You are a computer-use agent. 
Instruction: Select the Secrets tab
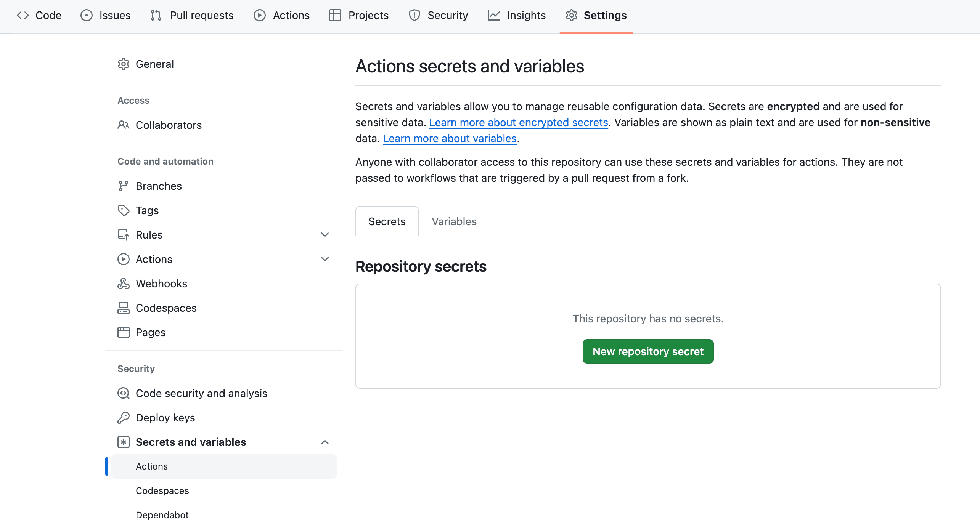coord(387,221)
